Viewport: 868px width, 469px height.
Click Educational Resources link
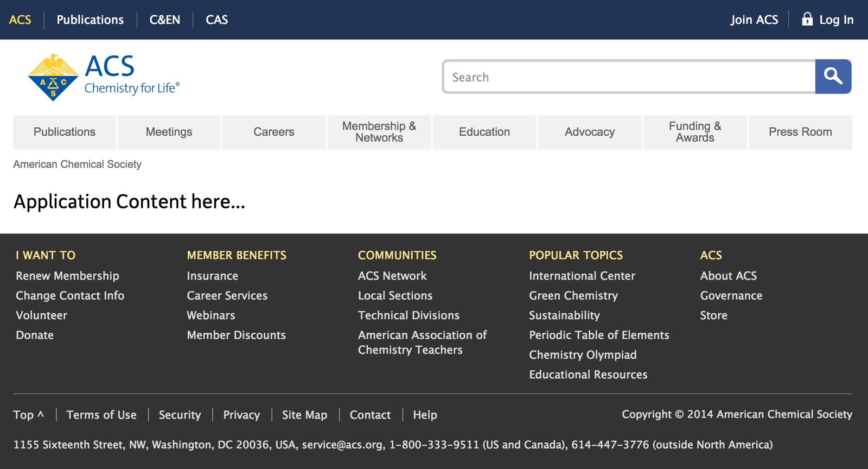click(x=589, y=375)
